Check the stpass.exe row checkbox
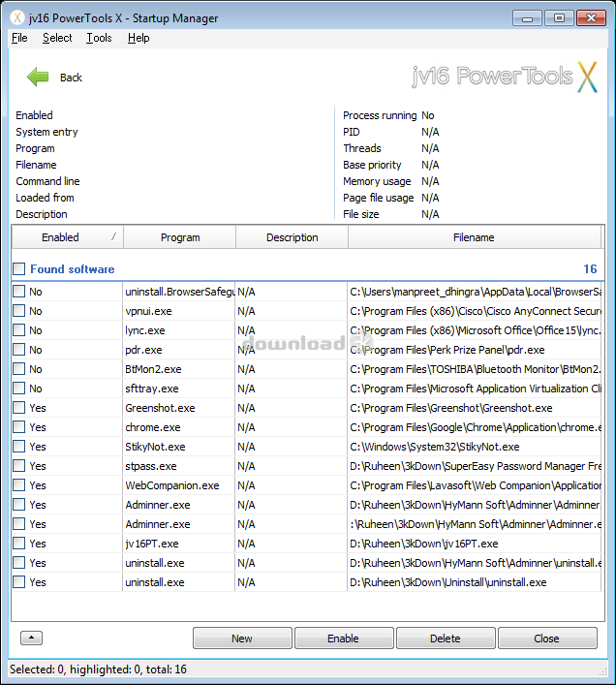Screen dimensions: 616x685 (x=18, y=466)
